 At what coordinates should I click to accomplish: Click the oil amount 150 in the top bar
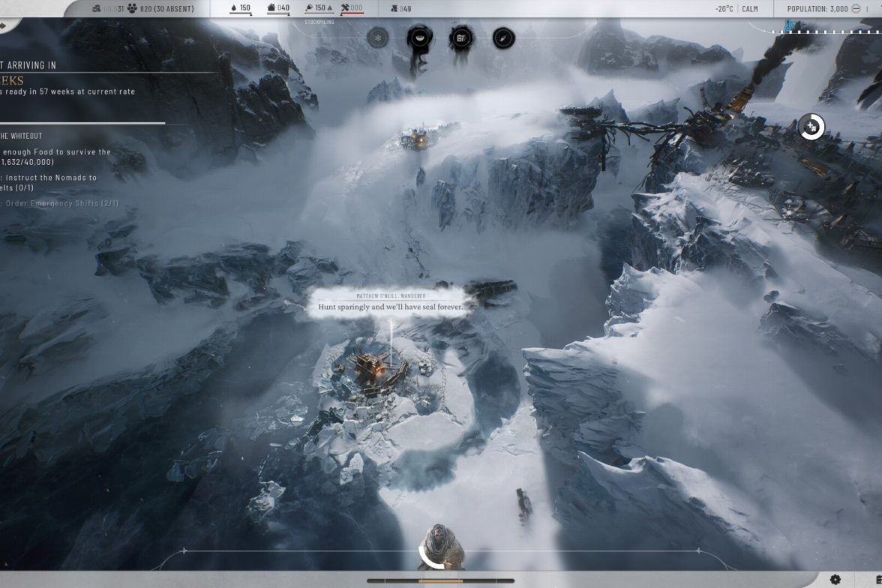pos(245,8)
